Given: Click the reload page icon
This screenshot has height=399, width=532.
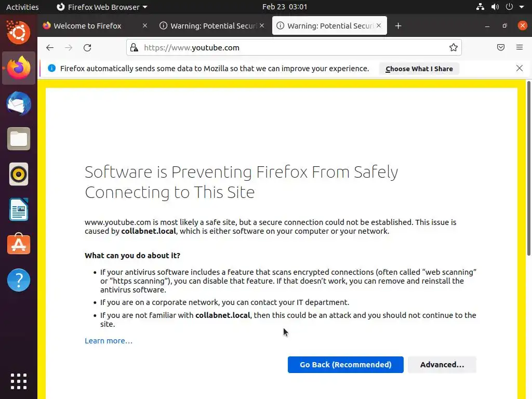Looking at the screenshot, I should (87, 48).
